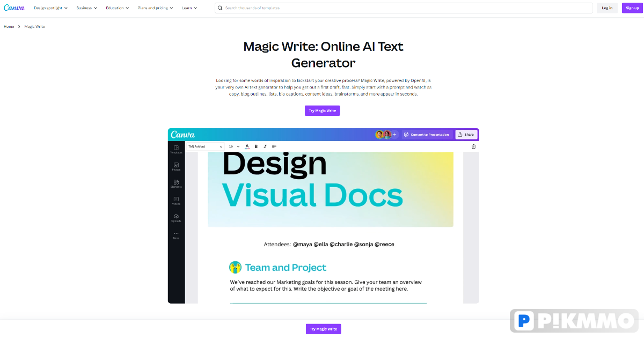Click the Sign up button
Viewport: 644px width, 338px height.
point(632,8)
